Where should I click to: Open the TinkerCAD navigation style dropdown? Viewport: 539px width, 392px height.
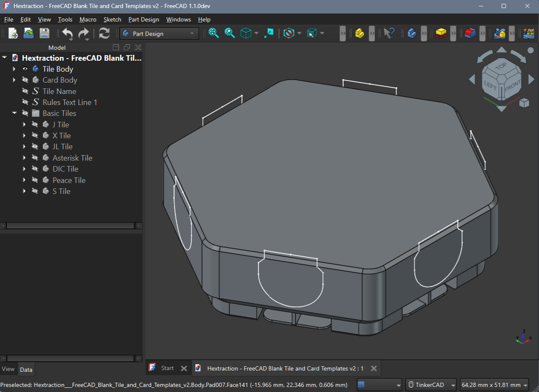[x=431, y=385]
